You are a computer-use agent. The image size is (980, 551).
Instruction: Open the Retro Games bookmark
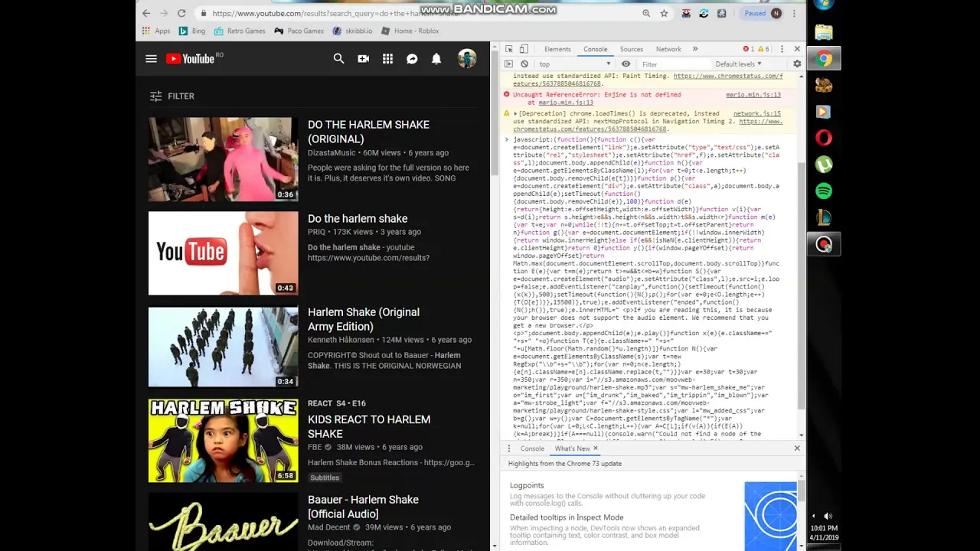tap(240, 31)
